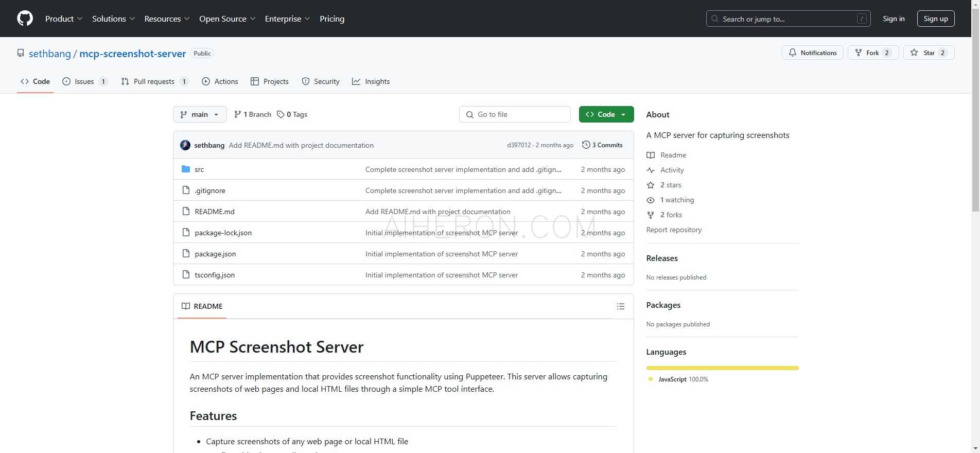Switch to the Actions tab
980x453 pixels.
(x=220, y=81)
